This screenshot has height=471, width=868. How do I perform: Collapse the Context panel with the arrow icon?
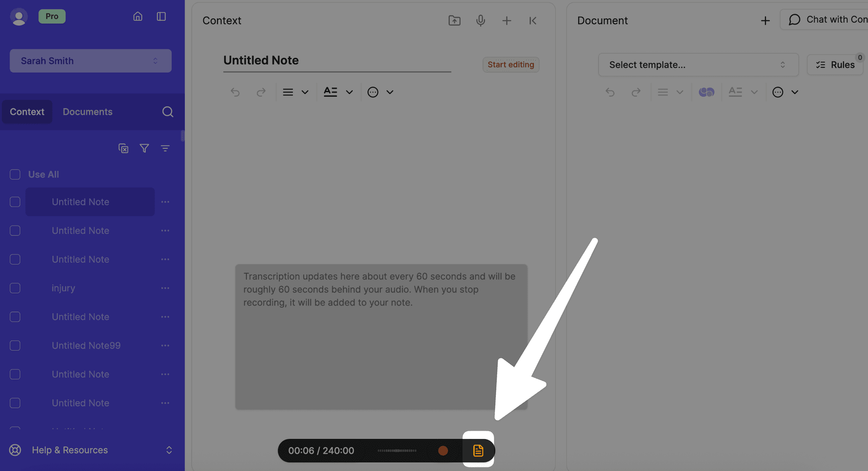click(x=533, y=20)
